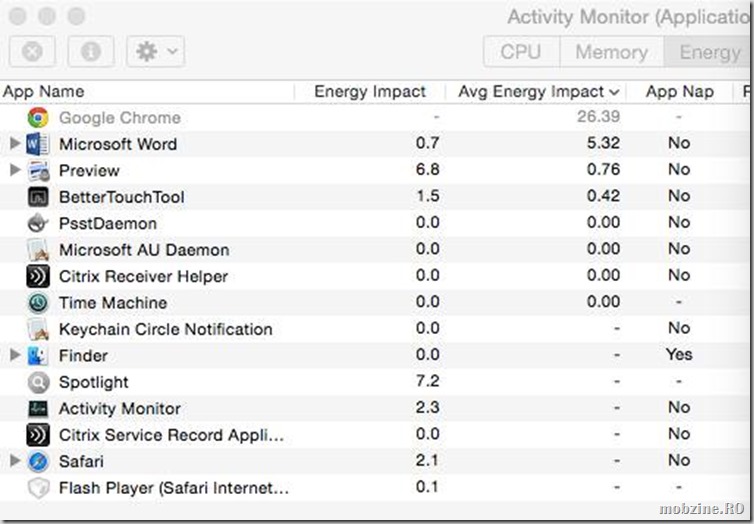Image resolution: width=754 pixels, height=524 pixels.
Task: Select the Google Chrome row name
Action: pyautogui.click(x=120, y=118)
